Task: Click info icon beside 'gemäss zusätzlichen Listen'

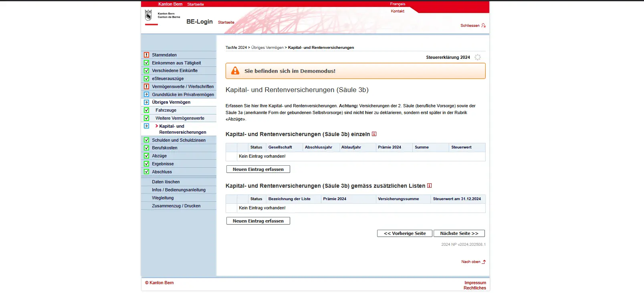Action: (429, 186)
